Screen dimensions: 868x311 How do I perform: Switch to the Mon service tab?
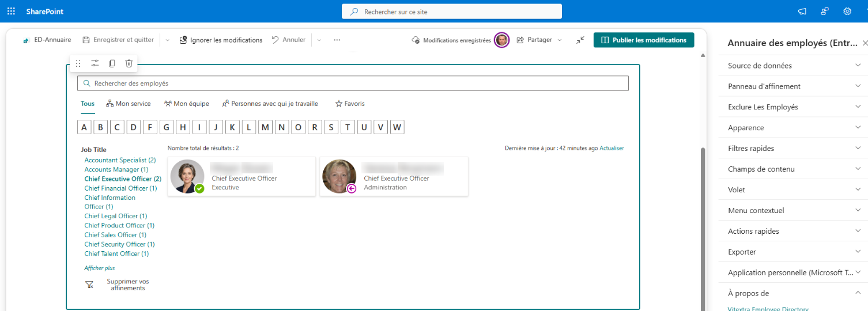129,104
